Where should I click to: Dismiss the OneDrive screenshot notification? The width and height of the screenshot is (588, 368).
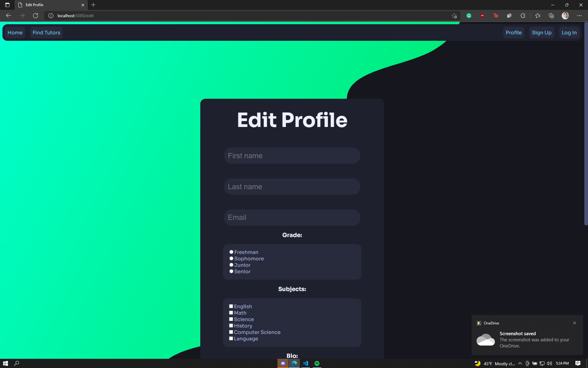click(575, 323)
